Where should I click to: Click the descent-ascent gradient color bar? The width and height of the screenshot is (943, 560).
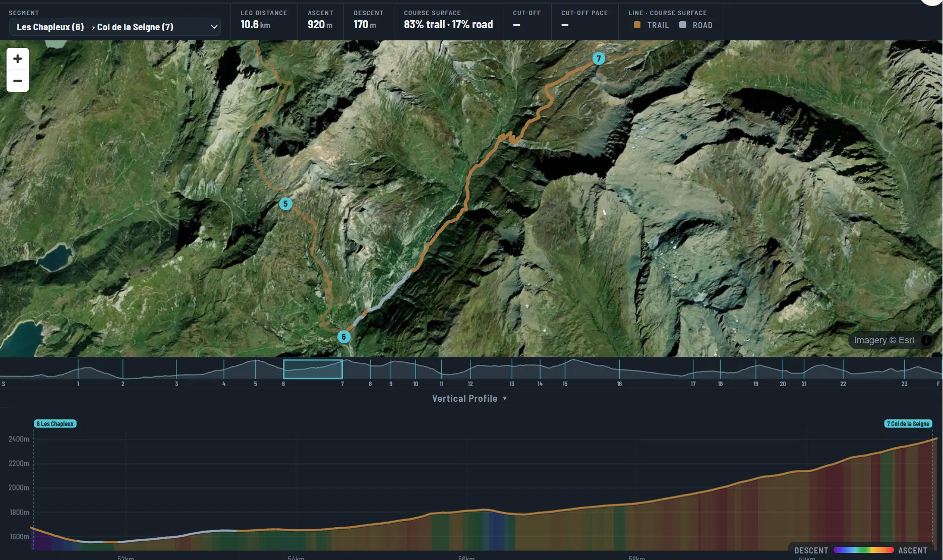[863, 550]
